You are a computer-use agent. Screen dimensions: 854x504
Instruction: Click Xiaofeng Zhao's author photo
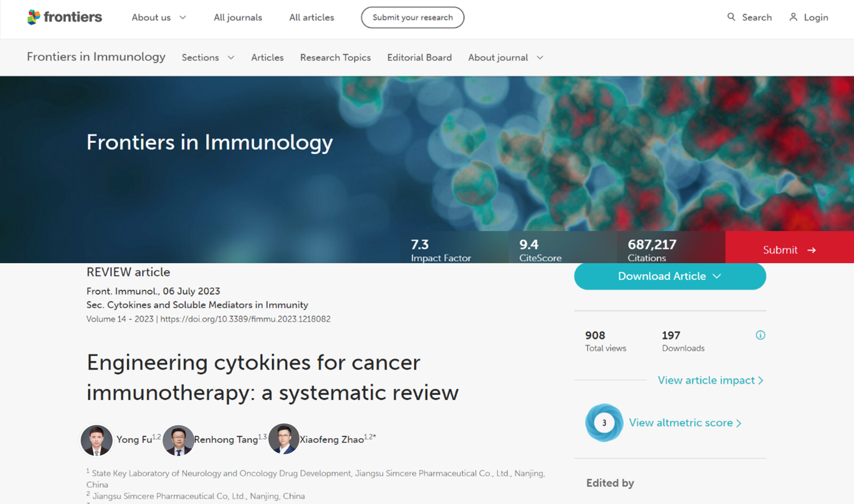[284, 439]
